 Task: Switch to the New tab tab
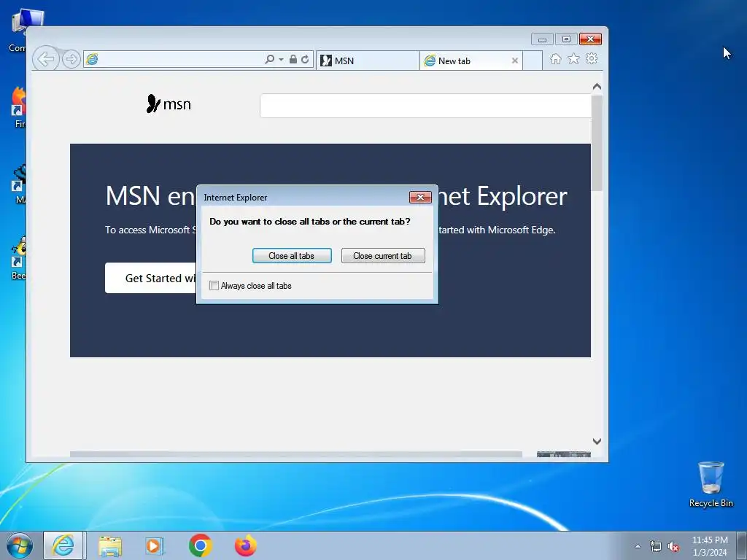point(466,61)
